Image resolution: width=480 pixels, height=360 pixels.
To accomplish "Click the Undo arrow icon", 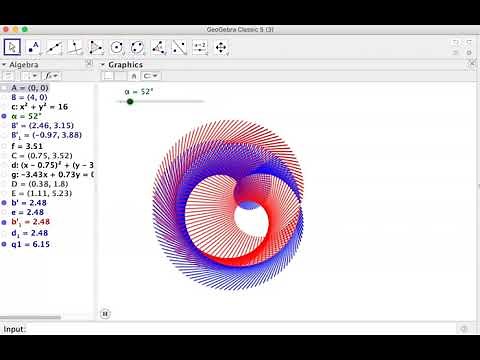I will (x=456, y=42).
